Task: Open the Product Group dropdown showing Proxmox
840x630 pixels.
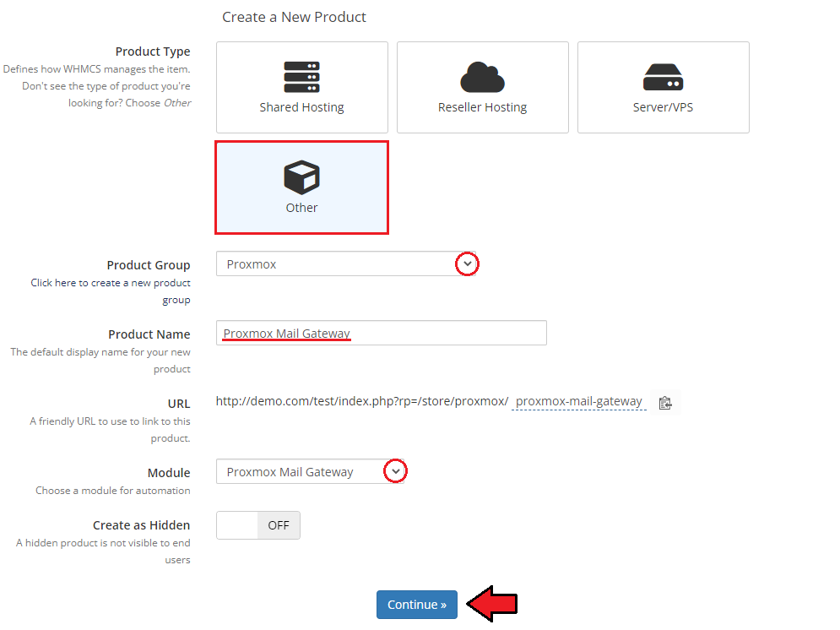Action: point(345,263)
